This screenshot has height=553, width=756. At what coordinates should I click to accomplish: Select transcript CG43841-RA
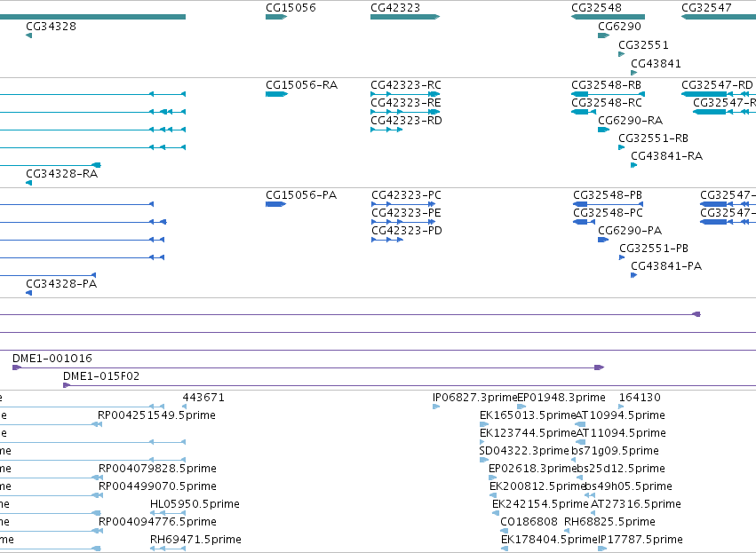(x=667, y=156)
